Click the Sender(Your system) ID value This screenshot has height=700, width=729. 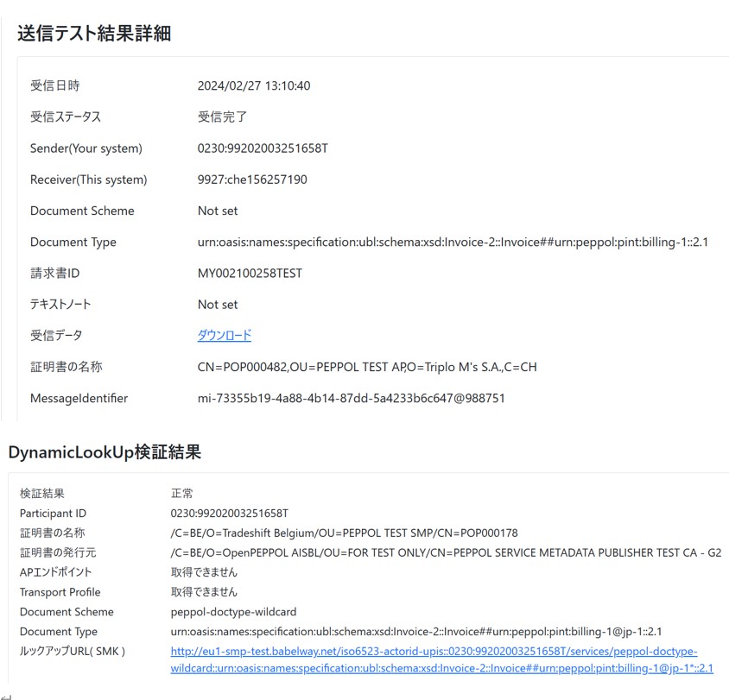(263, 148)
